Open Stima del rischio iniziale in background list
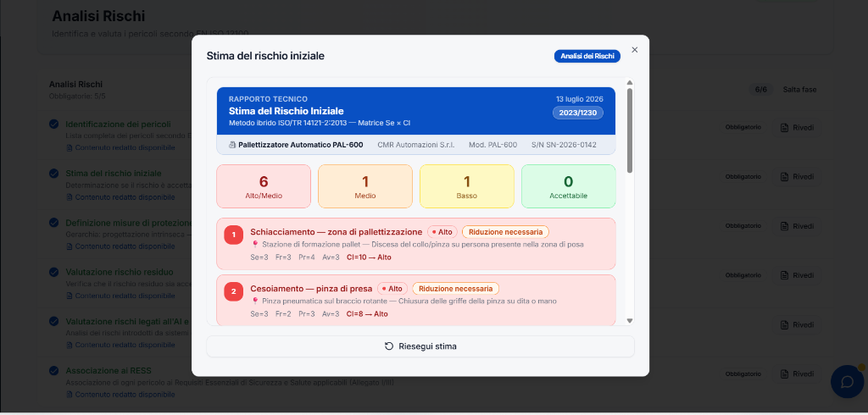This screenshot has height=415, width=868. pyautogui.click(x=114, y=173)
